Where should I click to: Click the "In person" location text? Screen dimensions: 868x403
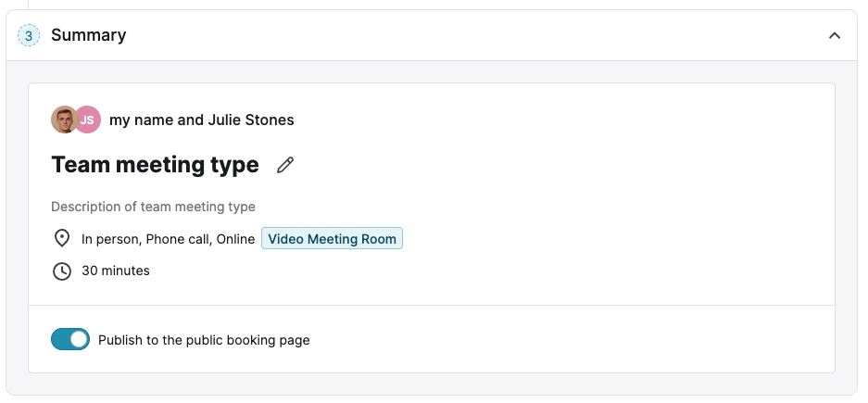110,239
